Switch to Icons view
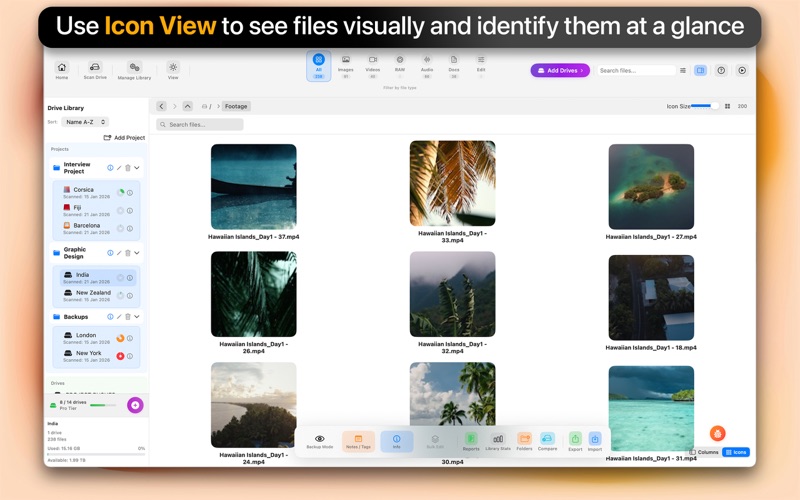The height and width of the screenshot is (500, 800). click(736, 452)
